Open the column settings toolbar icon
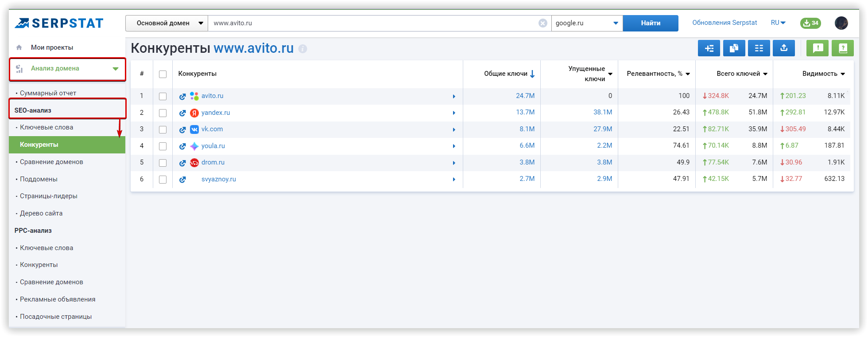Image resolution: width=868 pixels, height=337 pixels. [759, 48]
